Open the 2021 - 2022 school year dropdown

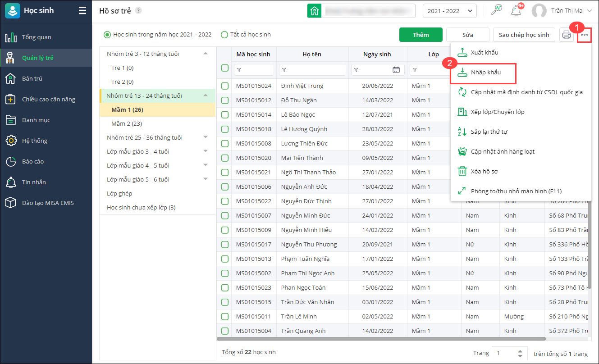[x=449, y=11]
